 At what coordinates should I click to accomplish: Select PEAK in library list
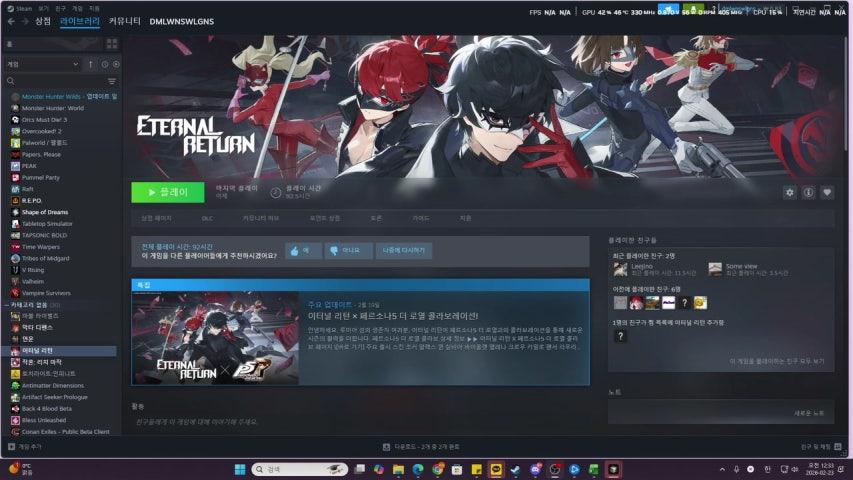29,166
